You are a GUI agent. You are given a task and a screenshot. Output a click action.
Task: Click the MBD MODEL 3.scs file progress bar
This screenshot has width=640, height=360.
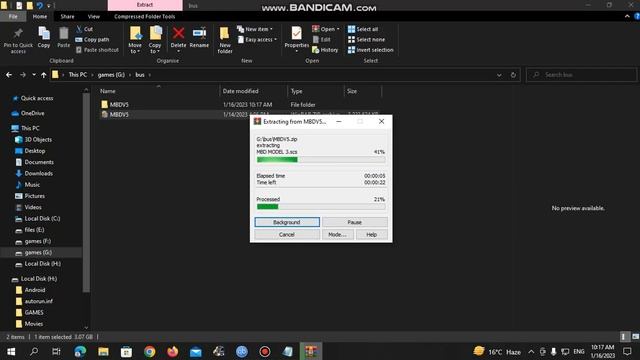point(321,160)
